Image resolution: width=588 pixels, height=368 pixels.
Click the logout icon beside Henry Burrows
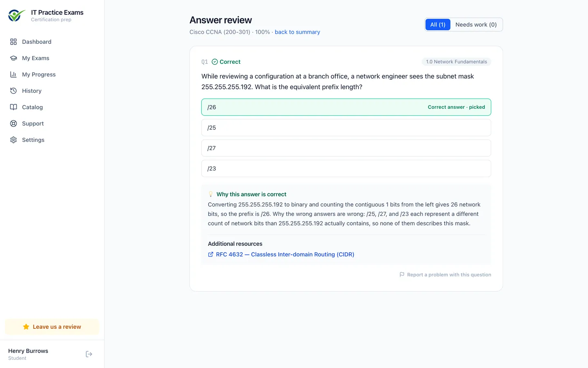[89, 354]
